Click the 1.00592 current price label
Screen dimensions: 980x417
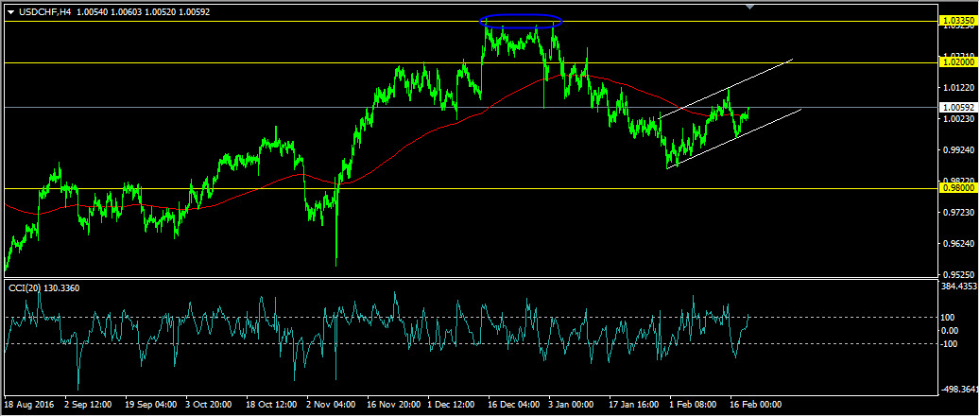point(957,108)
